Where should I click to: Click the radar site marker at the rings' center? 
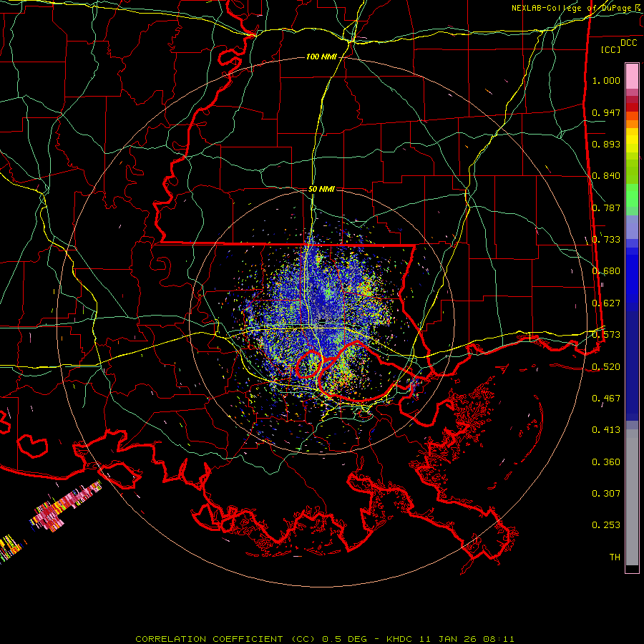(x=323, y=321)
